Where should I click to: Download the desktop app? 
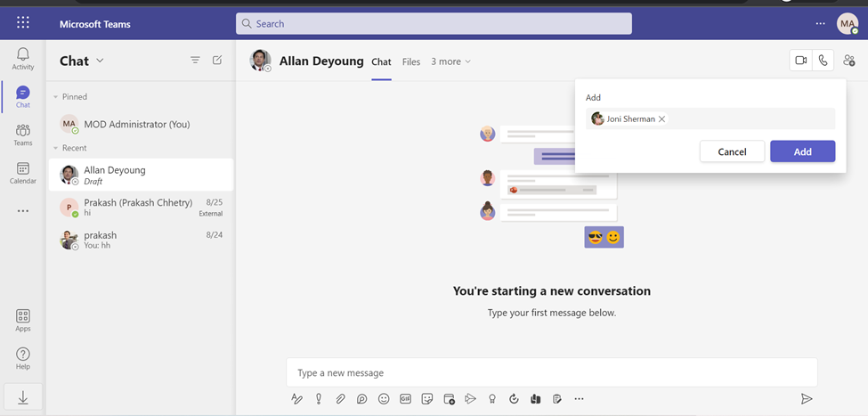point(22,397)
